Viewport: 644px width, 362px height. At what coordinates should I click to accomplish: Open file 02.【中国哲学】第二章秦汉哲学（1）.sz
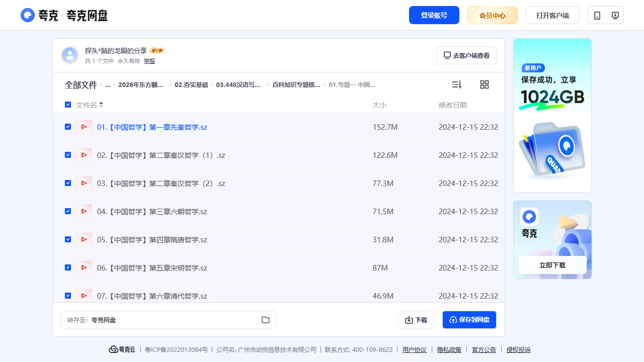coord(161,155)
